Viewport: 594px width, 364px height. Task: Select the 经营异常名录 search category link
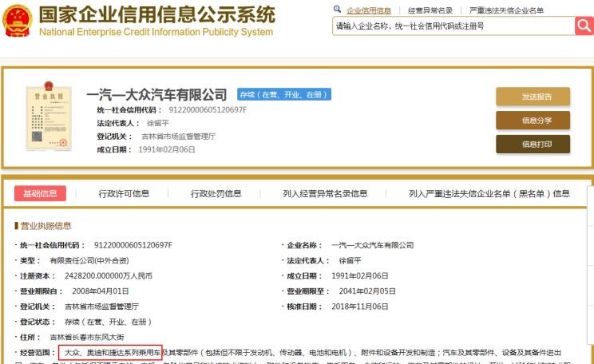430,10
